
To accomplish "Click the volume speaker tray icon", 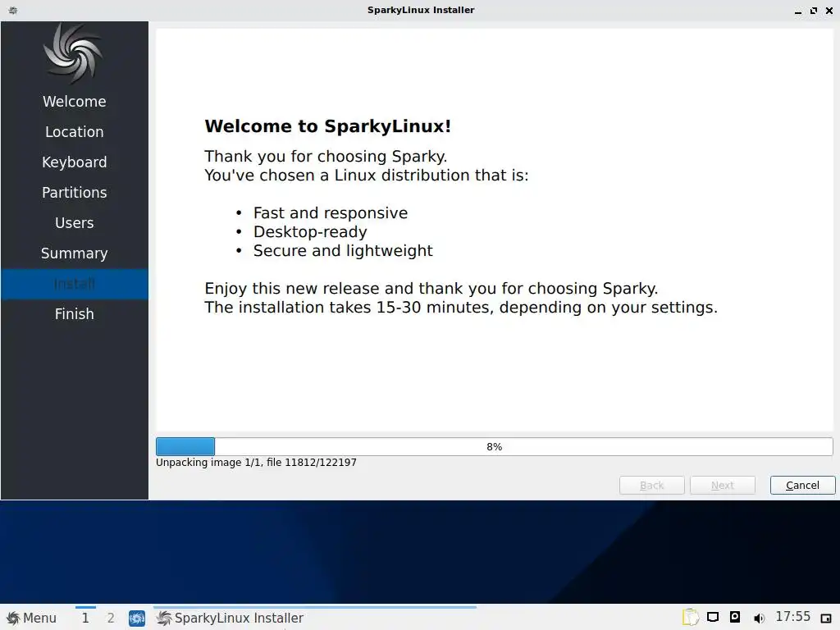I will point(759,618).
